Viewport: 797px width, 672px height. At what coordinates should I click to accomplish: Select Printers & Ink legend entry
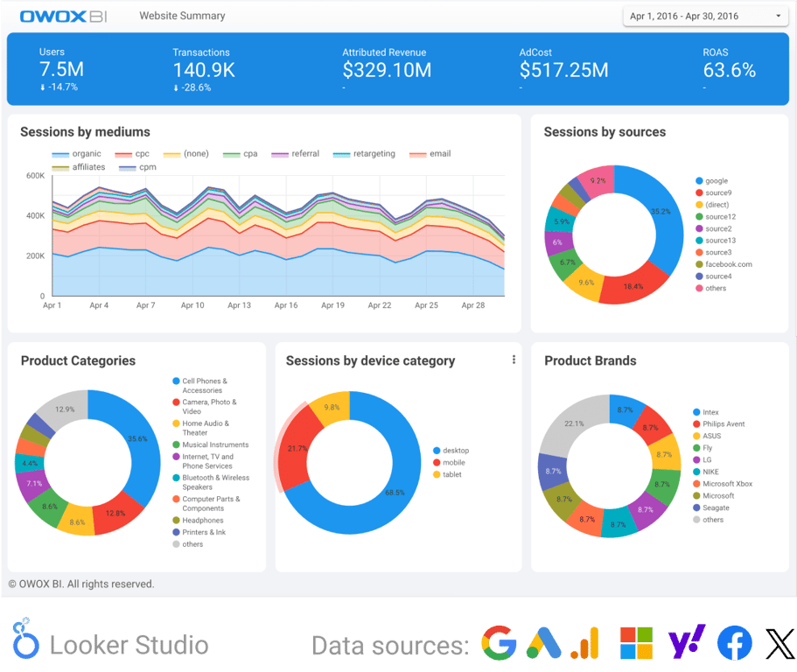(x=199, y=532)
